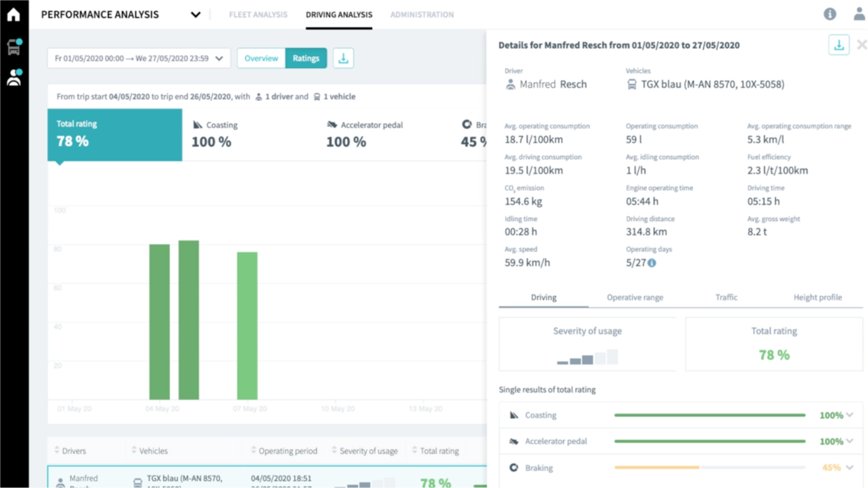This screenshot has width=868, height=488.
Task: Select the Ratings view toggle
Action: (x=306, y=58)
